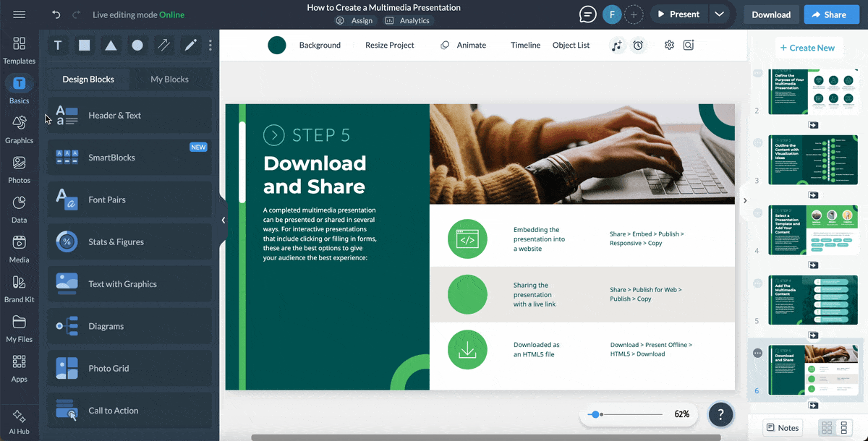Switch to grid slide view
This screenshot has width=868, height=441.
(x=827, y=428)
